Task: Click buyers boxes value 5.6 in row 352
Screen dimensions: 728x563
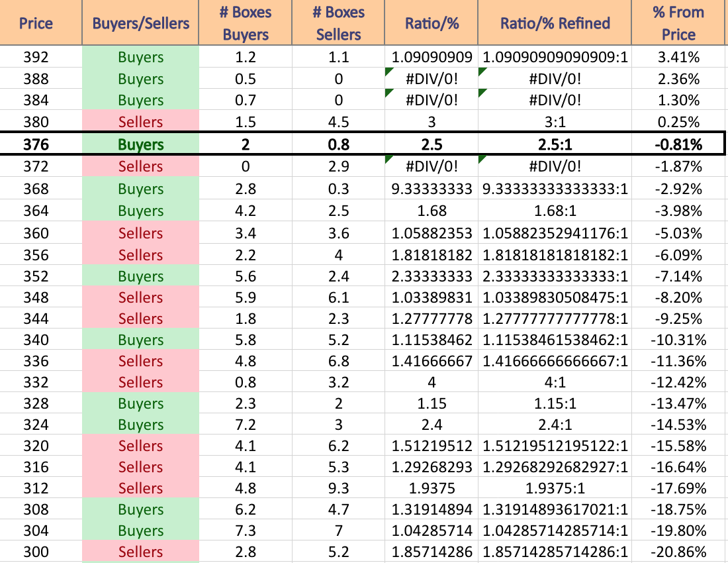Action: pyautogui.click(x=245, y=276)
